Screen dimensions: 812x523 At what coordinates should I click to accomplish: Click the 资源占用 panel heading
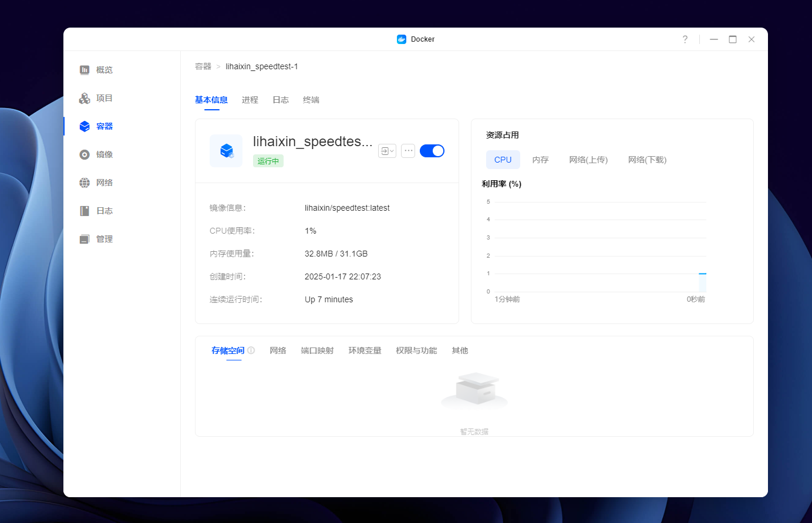click(503, 135)
